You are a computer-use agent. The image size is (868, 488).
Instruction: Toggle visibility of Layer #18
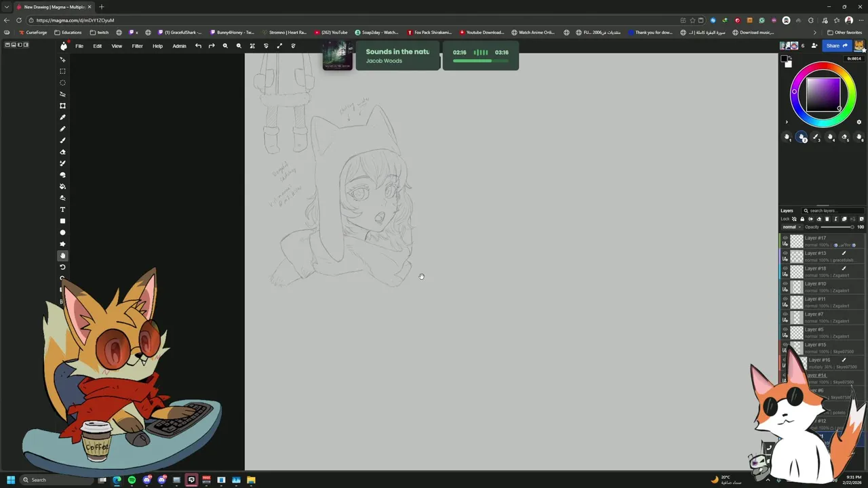[785, 268]
